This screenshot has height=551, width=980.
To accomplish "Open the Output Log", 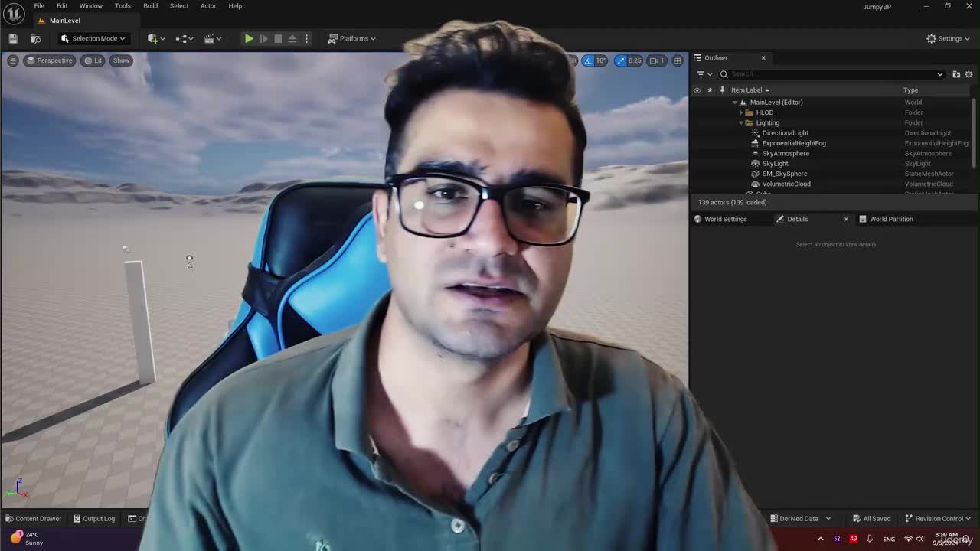I will click(x=93, y=519).
